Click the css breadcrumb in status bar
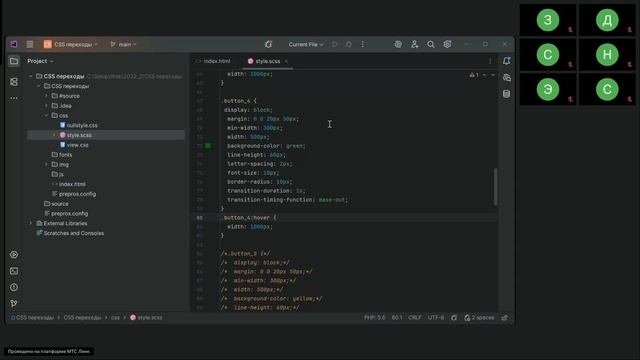This screenshot has height=360, width=640. (x=116, y=318)
